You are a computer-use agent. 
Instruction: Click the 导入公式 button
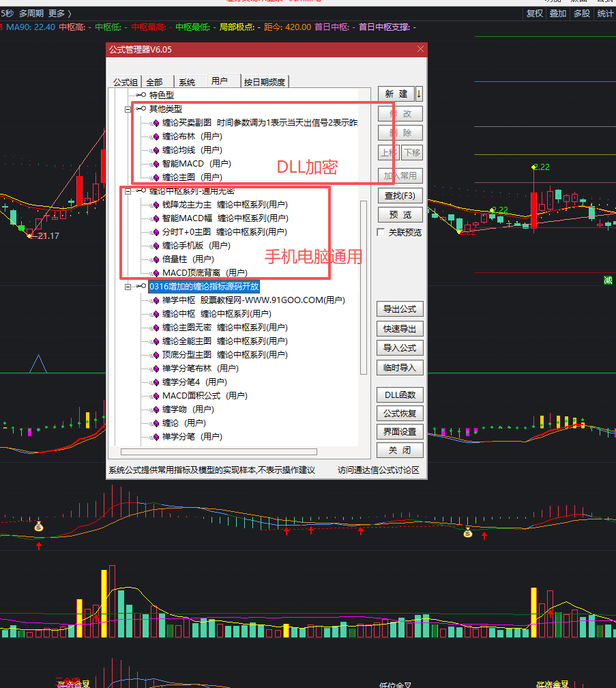pyautogui.click(x=400, y=348)
